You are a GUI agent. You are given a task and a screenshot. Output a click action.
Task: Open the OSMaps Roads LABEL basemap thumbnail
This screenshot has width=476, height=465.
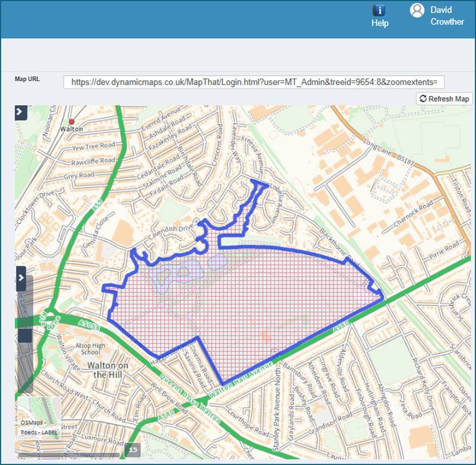coord(39,418)
